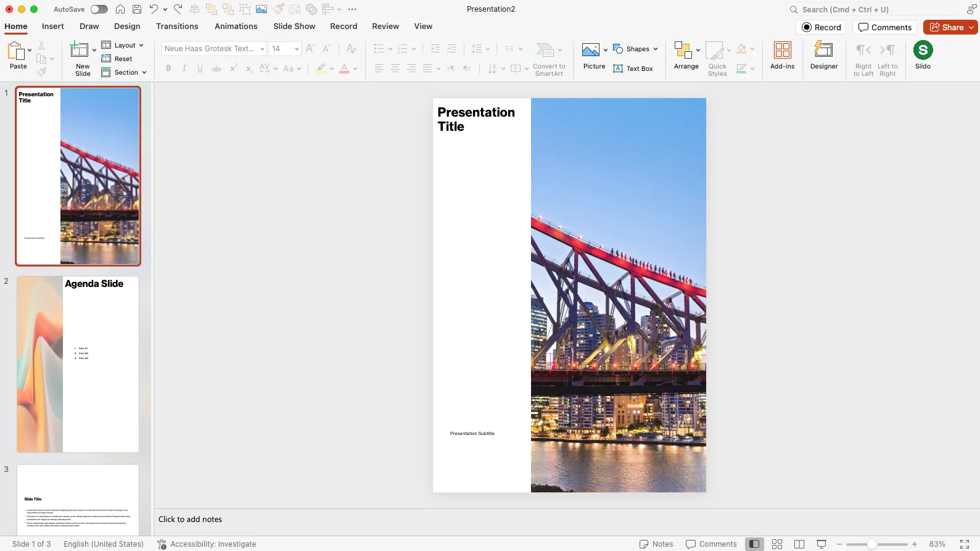Image resolution: width=980 pixels, height=551 pixels.
Task: Launch the Slido add-in
Action: pos(923,55)
